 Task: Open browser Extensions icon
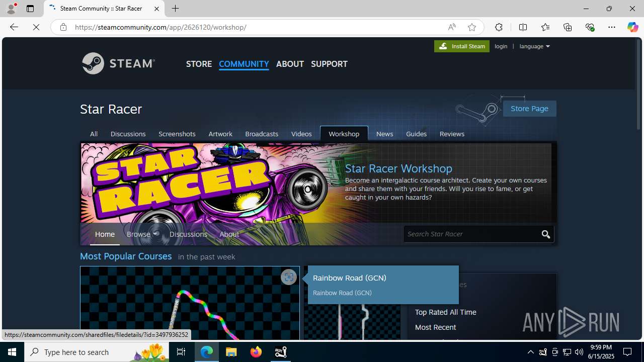pos(499,27)
